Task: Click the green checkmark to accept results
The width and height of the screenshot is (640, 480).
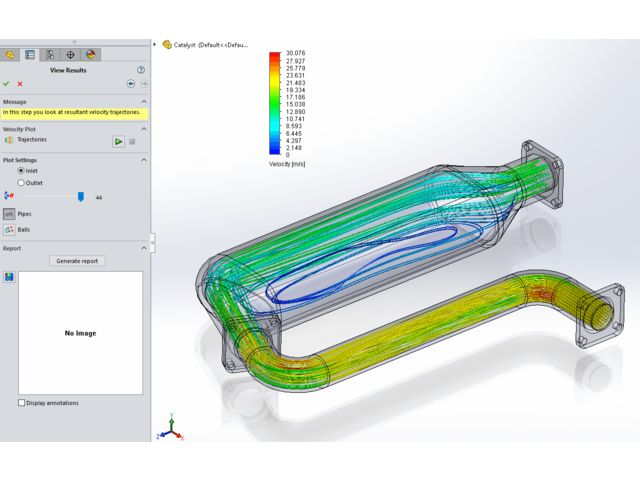Action: pos(7,84)
